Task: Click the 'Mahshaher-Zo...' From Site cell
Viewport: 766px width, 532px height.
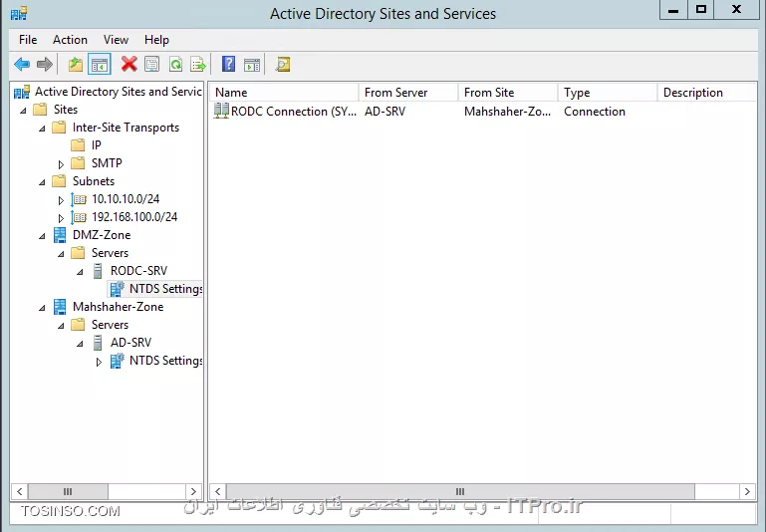Action: (507, 112)
